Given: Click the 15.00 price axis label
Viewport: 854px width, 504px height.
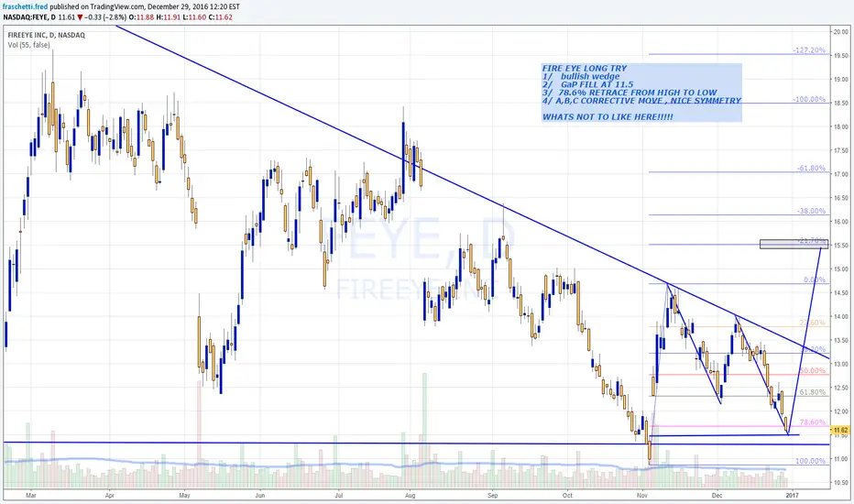Looking at the screenshot, I should [x=841, y=269].
